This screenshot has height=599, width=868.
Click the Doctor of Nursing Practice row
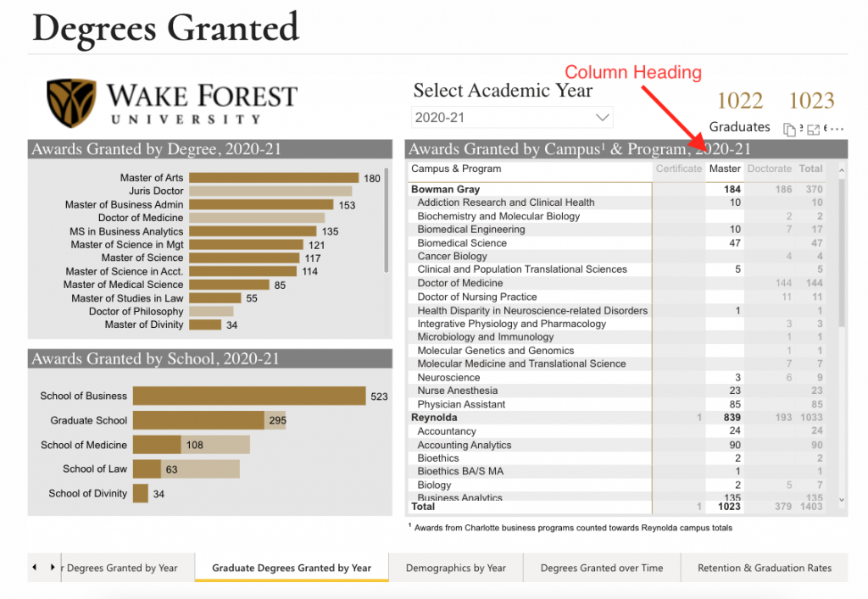click(617, 297)
